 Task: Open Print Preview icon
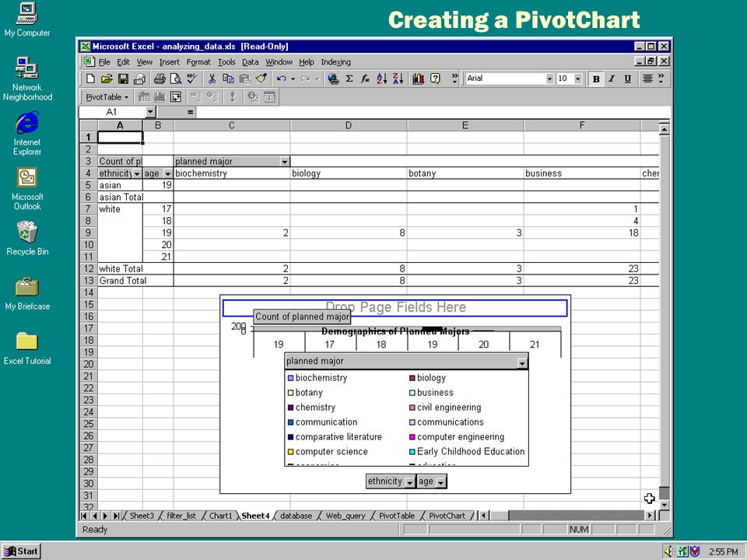coord(175,79)
